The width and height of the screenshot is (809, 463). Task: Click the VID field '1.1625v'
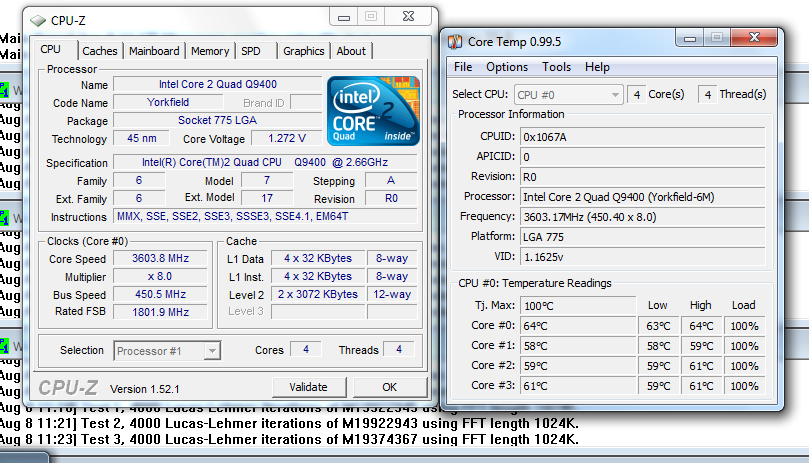pos(642,257)
